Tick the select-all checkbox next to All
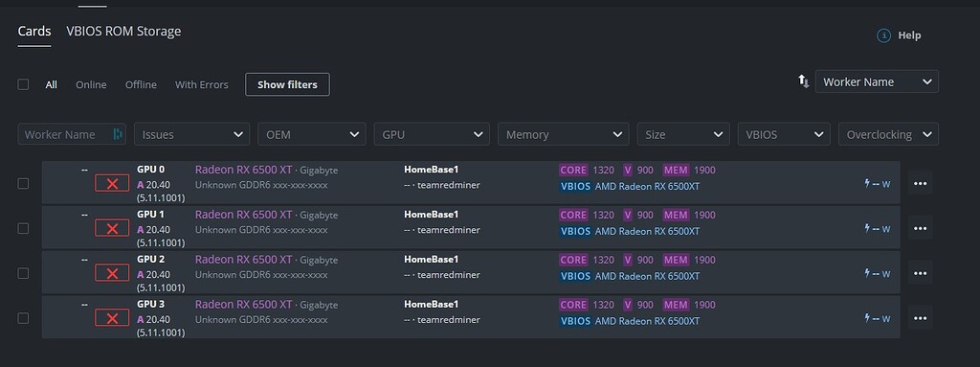Screen dimensions: 980x367 click(x=23, y=84)
